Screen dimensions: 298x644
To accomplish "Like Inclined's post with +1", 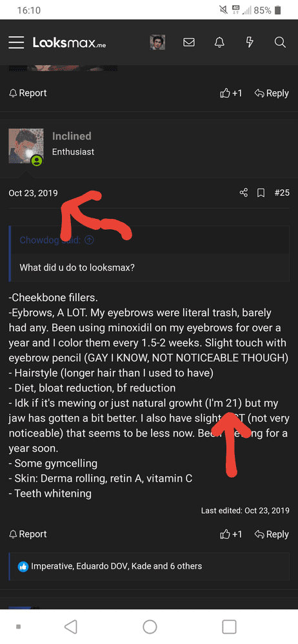I will 232,534.
